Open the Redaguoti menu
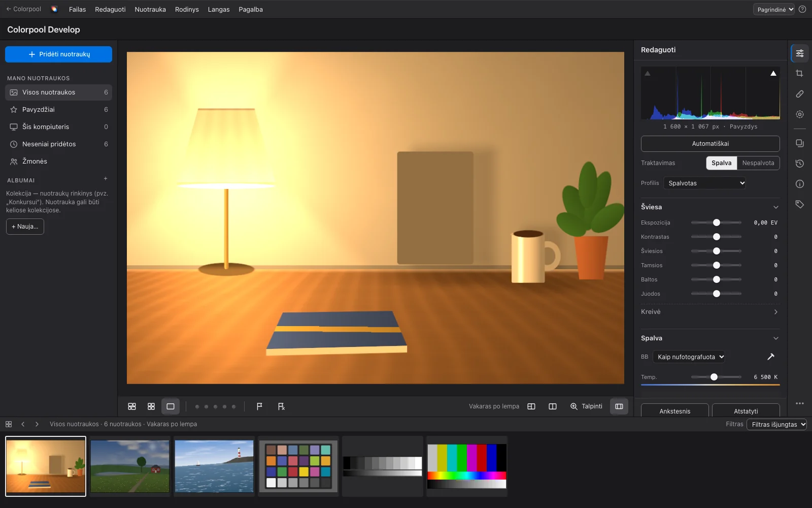Screen dimensions: 812x508 [x=110, y=9]
